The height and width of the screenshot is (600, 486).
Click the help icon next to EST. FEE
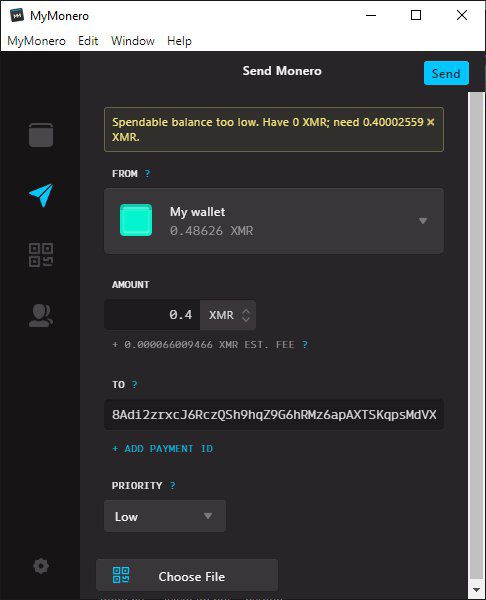305,345
